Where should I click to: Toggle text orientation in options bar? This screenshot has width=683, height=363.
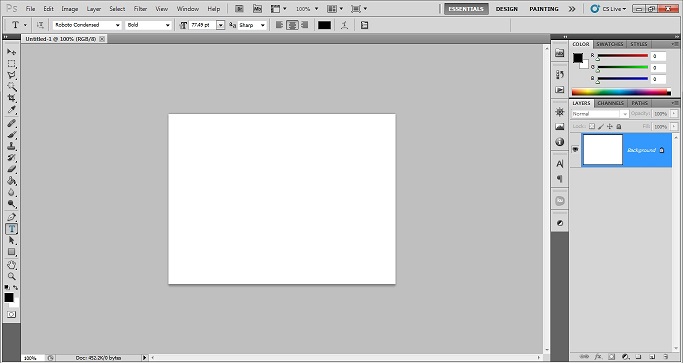[40, 25]
